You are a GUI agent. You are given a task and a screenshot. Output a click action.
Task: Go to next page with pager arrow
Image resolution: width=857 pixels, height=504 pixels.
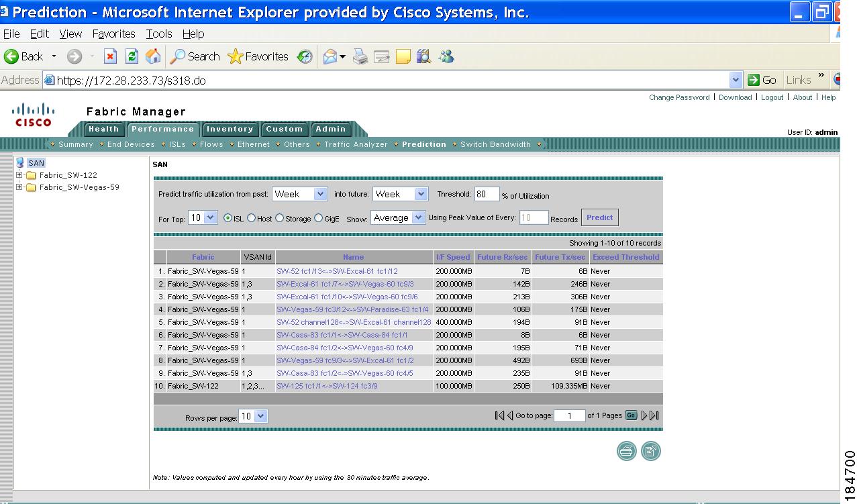[x=645, y=415]
